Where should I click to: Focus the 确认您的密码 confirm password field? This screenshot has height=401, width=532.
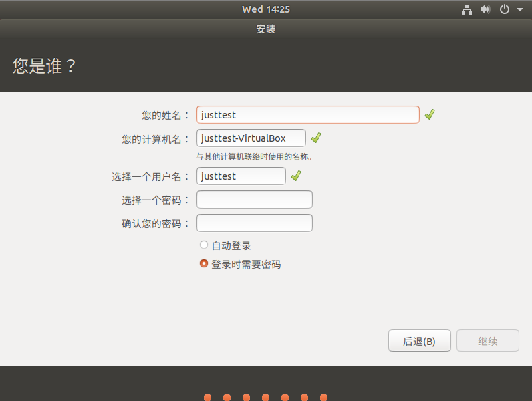click(255, 223)
